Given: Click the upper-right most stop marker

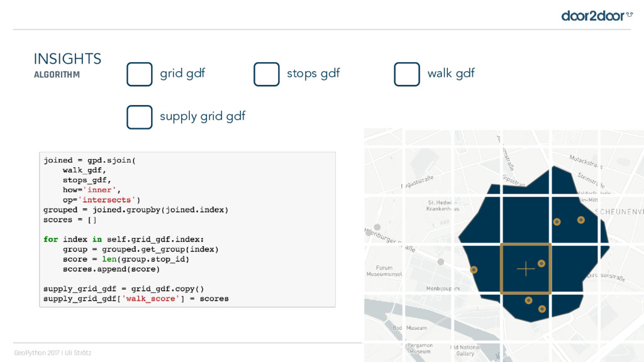Looking at the screenshot, I should click(581, 220).
